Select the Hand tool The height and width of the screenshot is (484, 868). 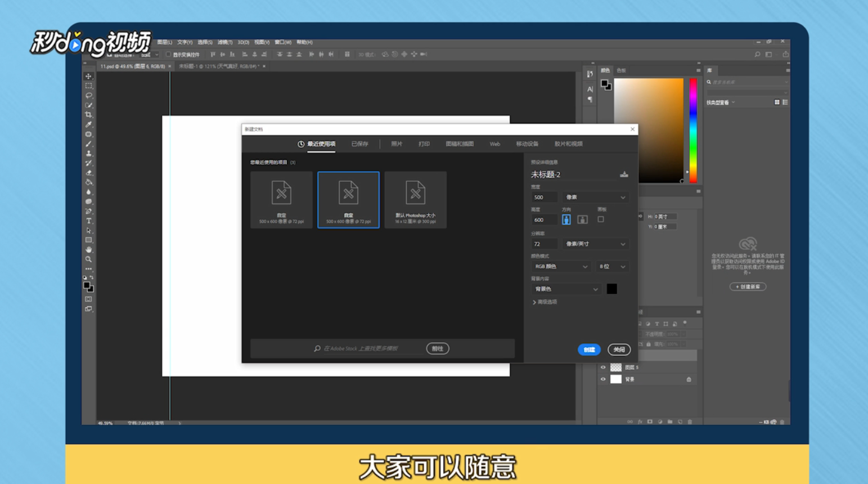88,249
